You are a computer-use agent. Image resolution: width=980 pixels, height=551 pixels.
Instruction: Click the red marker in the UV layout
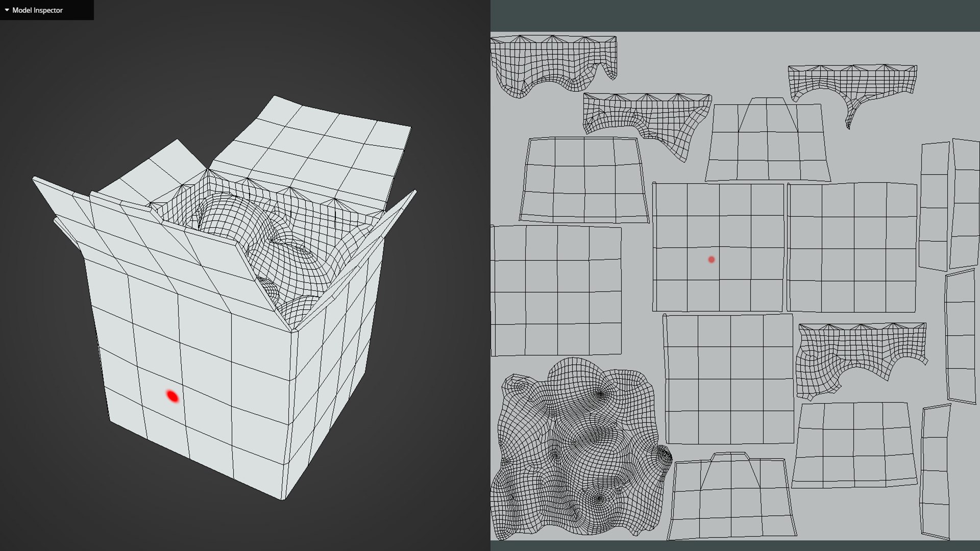point(711,260)
